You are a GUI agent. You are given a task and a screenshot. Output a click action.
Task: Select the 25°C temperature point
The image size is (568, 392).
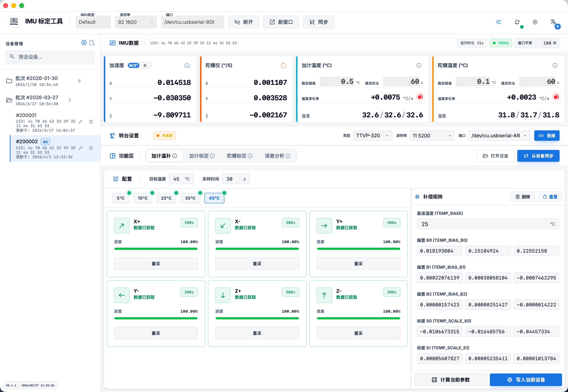pyautogui.click(x=166, y=198)
